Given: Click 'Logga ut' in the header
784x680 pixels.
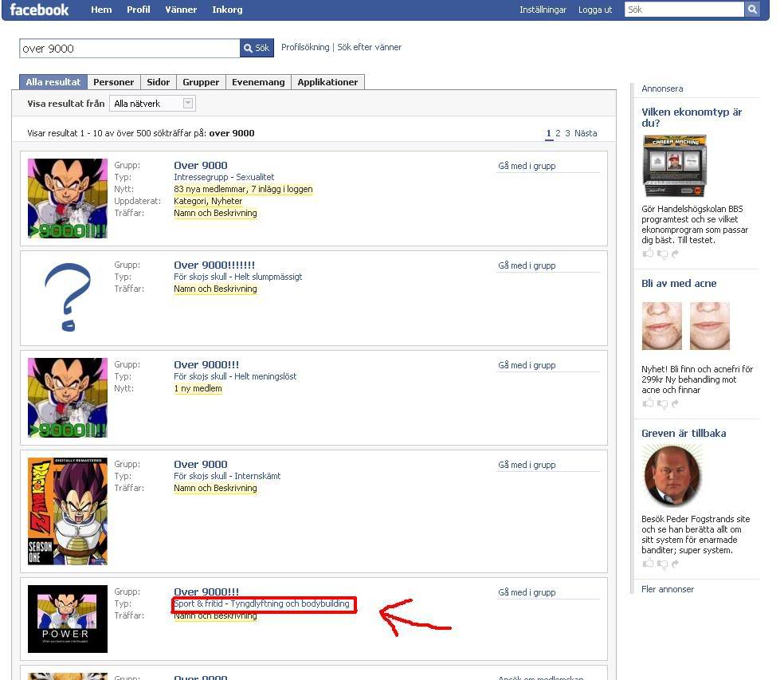Looking at the screenshot, I should point(595,10).
